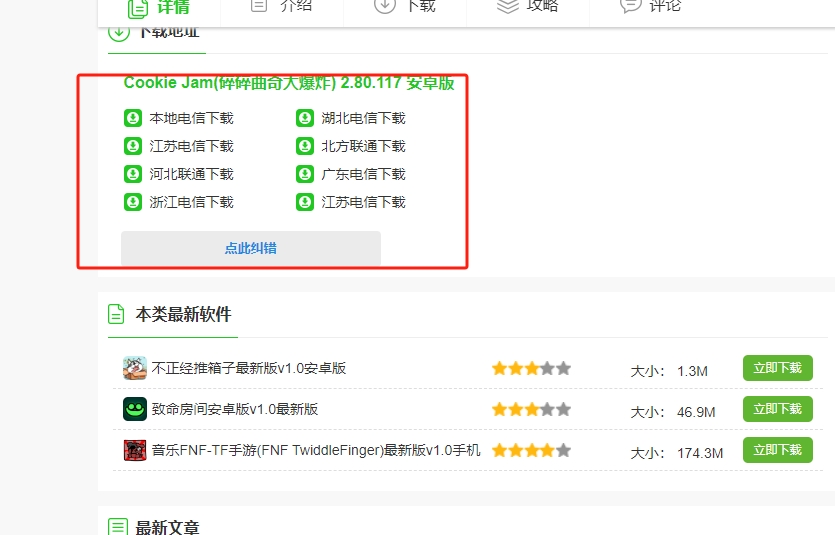Click the 致命房间 green smiley app icon
The height and width of the screenshot is (535, 835).
pos(135,409)
